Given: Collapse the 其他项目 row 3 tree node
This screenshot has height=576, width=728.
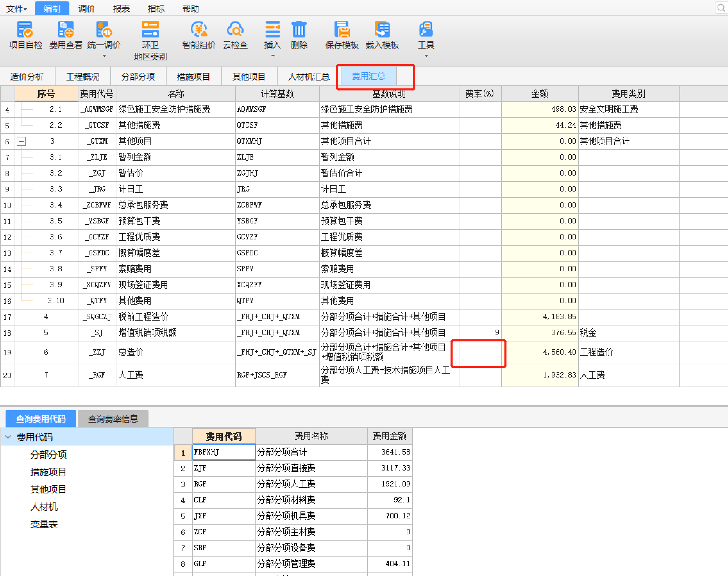Looking at the screenshot, I should coord(21,141).
